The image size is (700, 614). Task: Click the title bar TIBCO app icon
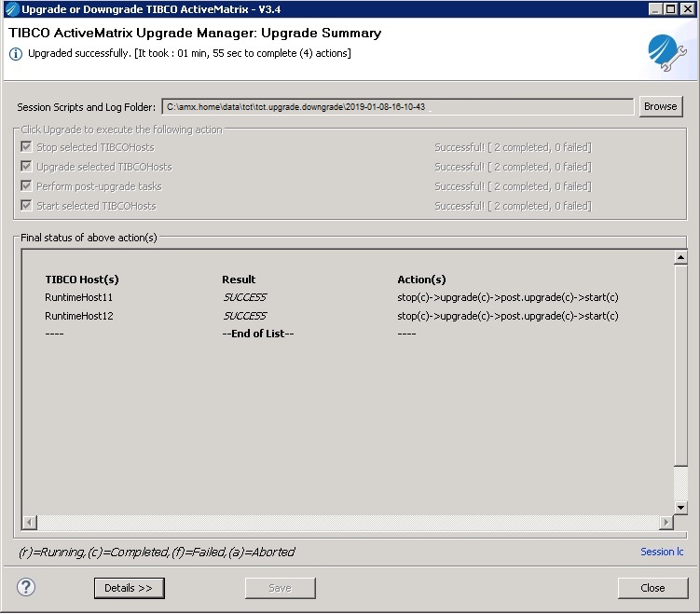click(x=12, y=9)
